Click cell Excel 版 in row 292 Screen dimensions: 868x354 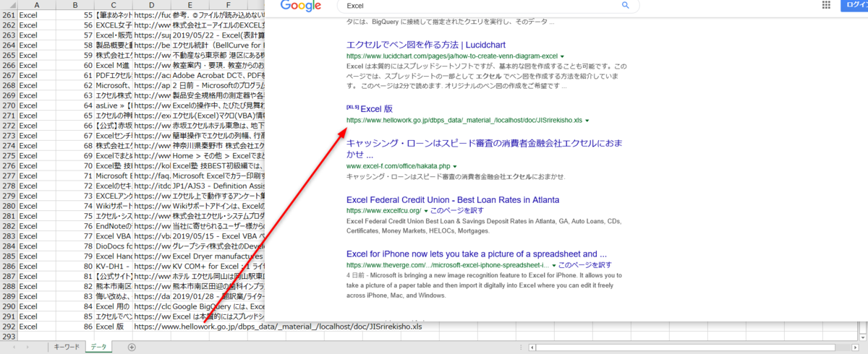pyautogui.click(x=113, y=327)
